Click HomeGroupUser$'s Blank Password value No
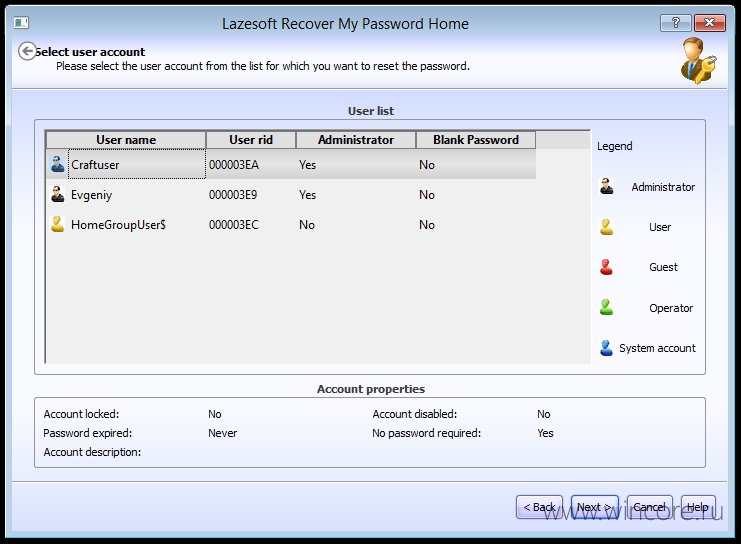The width and height of the screenshot is (741, 544). click(427, 225)
